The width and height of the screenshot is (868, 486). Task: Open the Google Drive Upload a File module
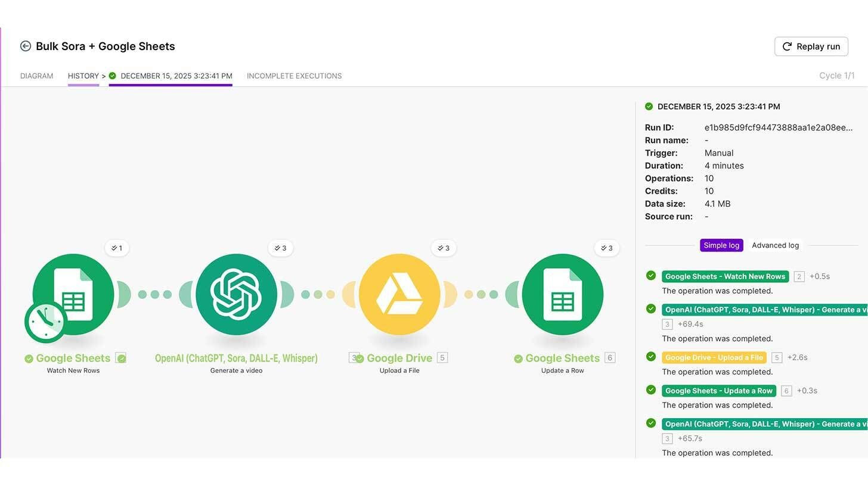point(399,294)
